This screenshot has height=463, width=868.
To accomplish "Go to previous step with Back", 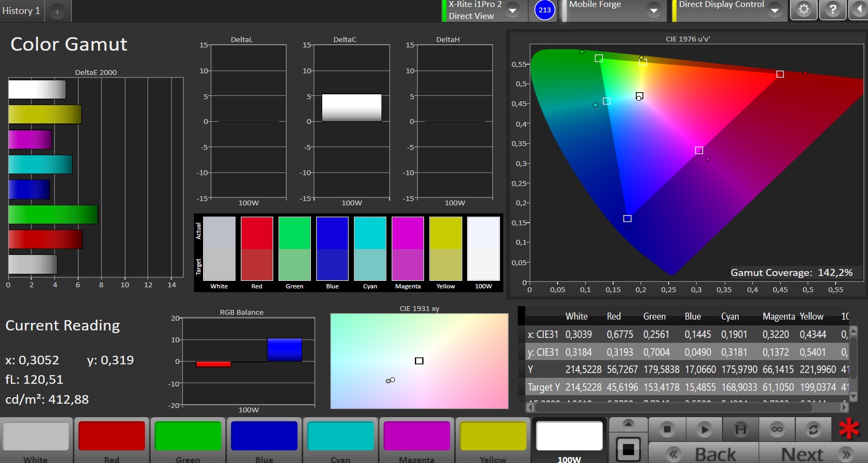I will pyautogui.click(x=704, y=454).
